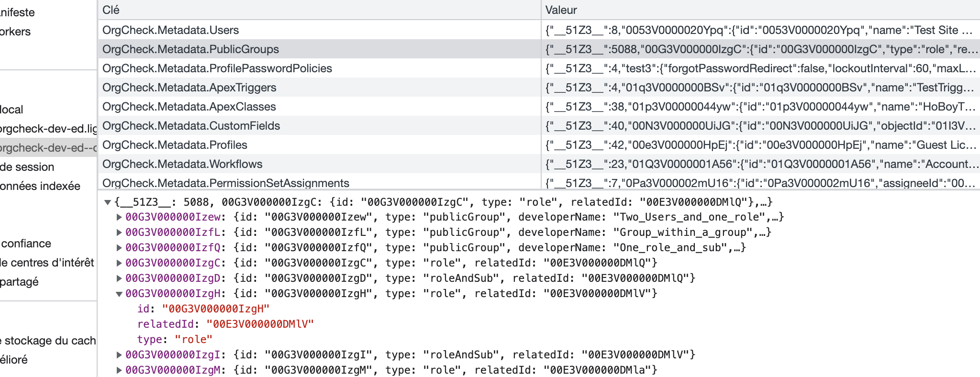Collapse the expanded 00G3V000000IzgH node
This screenshot has width=980, height=377.
tap(119, 293)
